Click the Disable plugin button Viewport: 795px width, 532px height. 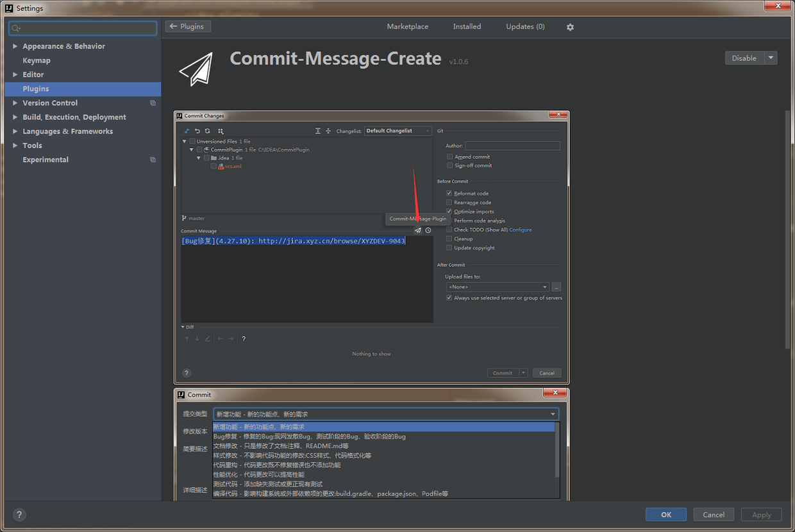744,58
